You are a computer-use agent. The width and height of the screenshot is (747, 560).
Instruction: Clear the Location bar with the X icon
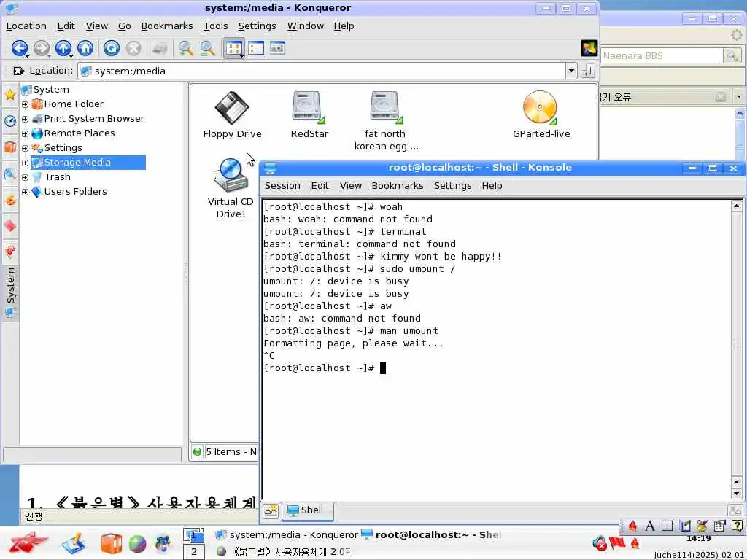(x=18, y=71)
